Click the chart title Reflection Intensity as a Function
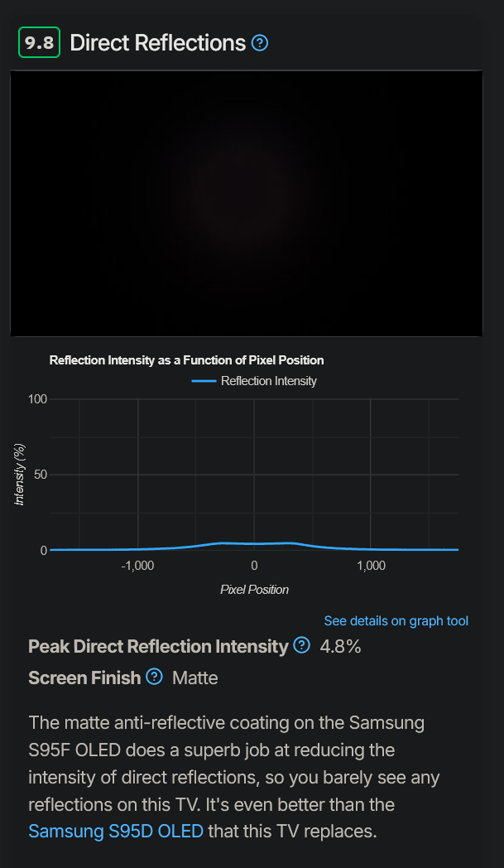504x868 pixels. 186,360
